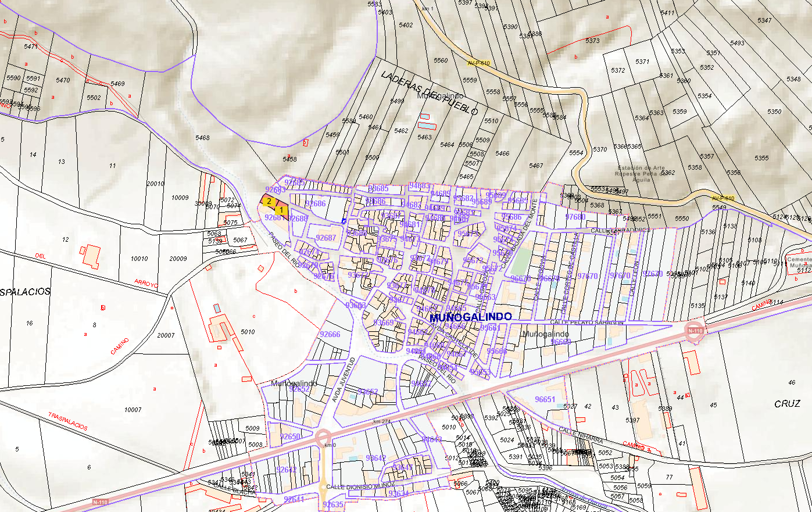Select rural parcel 5373 in the north
Image resolution: width=812 pixels, height=512 pixels.
tap(592, 41)
